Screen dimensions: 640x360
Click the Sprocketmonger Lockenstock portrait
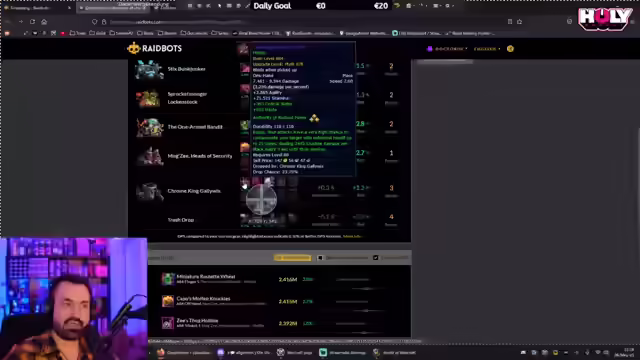(x=148, y=98)
